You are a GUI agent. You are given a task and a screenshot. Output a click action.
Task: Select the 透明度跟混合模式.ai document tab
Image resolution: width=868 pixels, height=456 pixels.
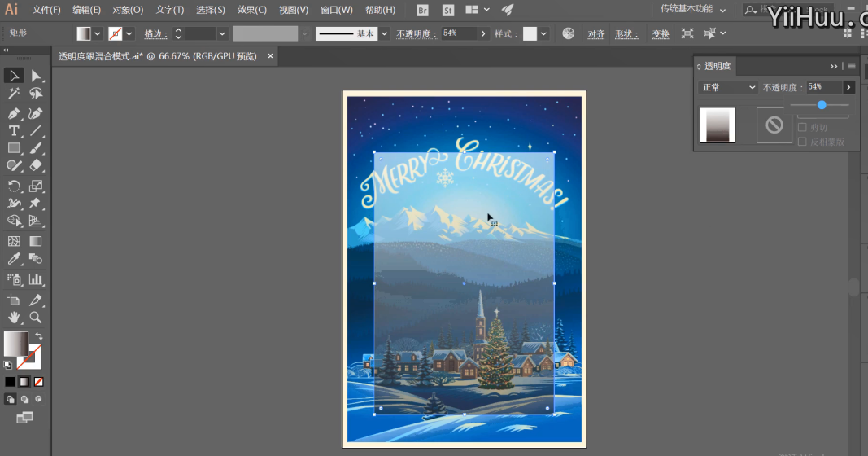click(x=158, y=56)
